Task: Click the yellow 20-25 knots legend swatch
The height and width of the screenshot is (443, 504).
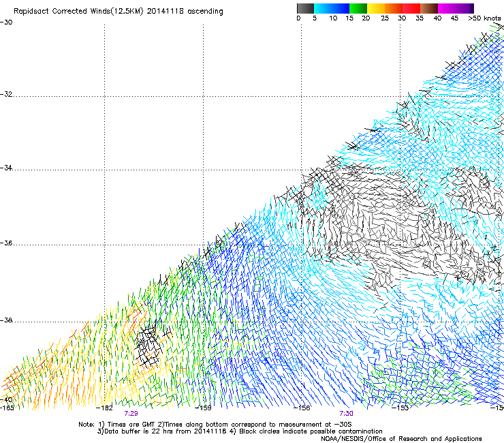Action: pos(376,8)
